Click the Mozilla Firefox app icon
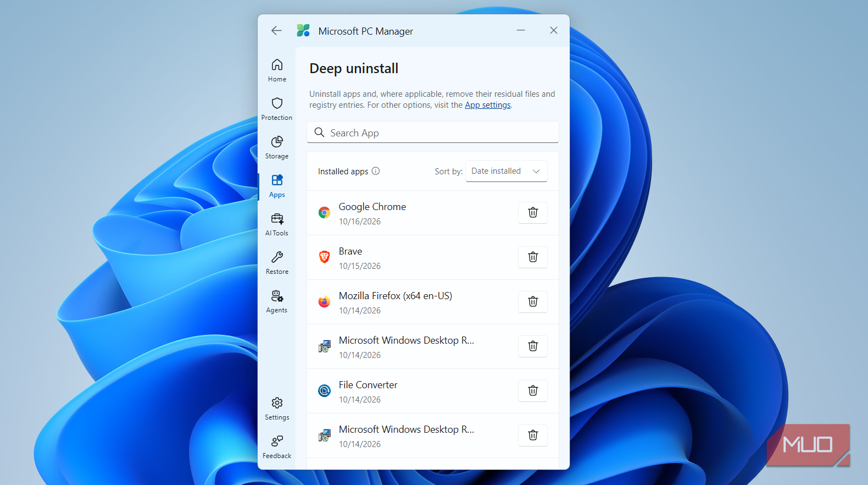Viewport: 868px width, 485px height. pos(325,302)
